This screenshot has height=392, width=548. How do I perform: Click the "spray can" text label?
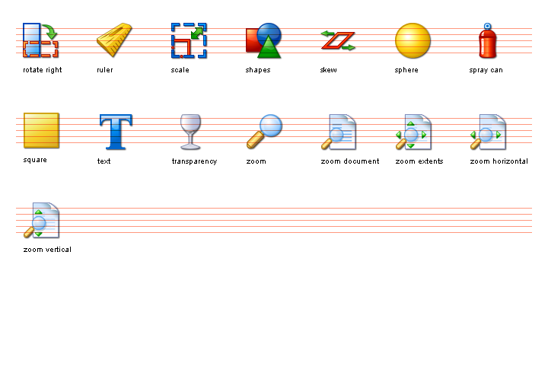pos(486,70)
